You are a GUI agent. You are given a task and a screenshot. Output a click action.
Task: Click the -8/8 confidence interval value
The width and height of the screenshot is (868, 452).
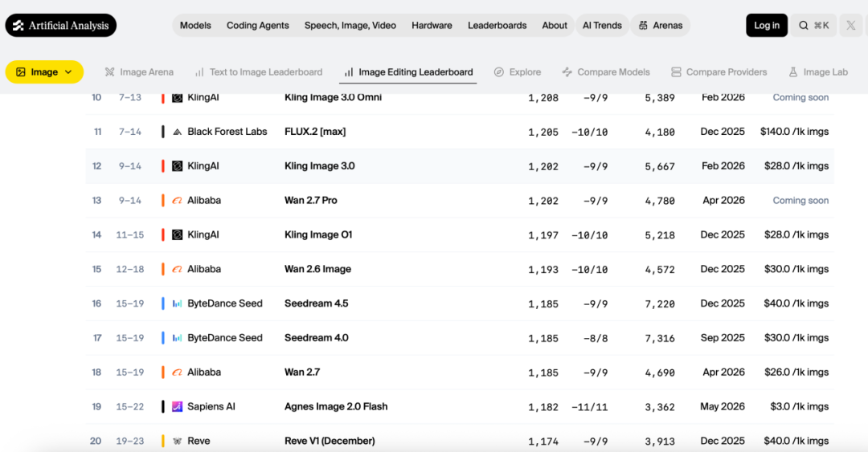pos(596,338)
